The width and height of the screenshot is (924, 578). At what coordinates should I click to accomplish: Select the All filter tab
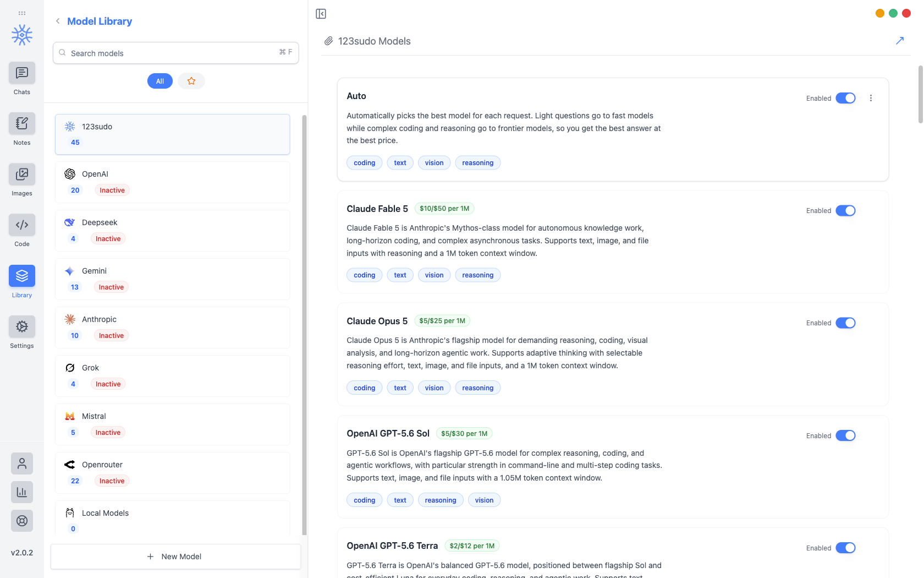(160, 81)
